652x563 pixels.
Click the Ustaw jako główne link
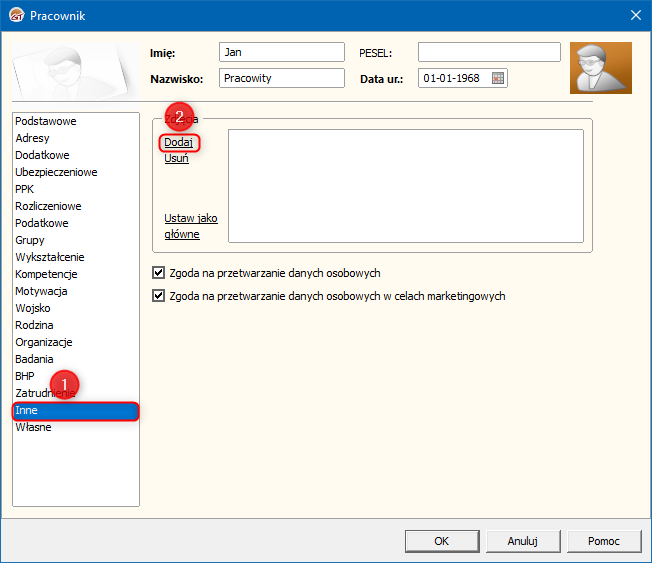[x=190, y=226]
